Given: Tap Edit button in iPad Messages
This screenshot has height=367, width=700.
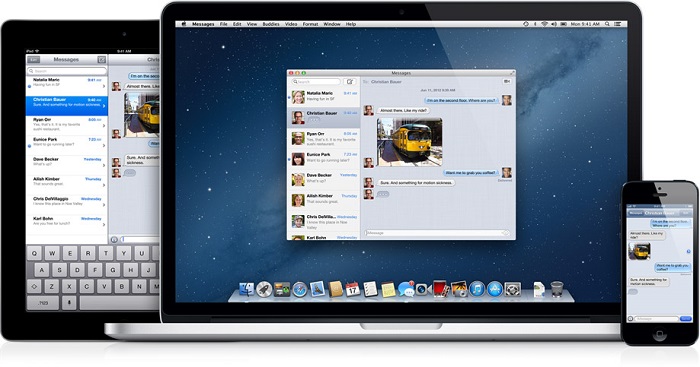Looking at the screenshot, I should tap(34, 59).
